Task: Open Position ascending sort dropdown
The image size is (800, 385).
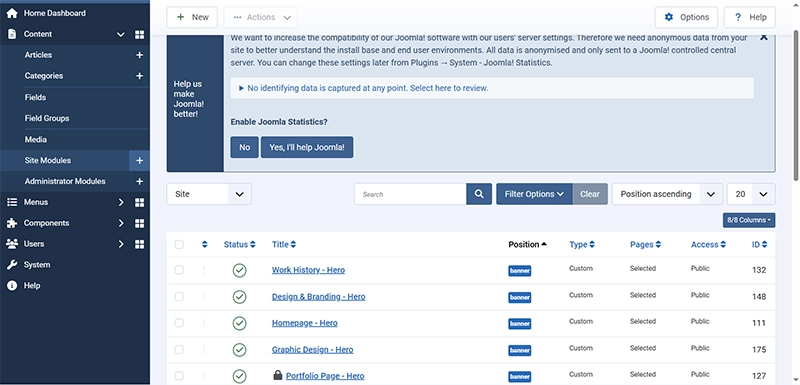Action: (667, 194)
